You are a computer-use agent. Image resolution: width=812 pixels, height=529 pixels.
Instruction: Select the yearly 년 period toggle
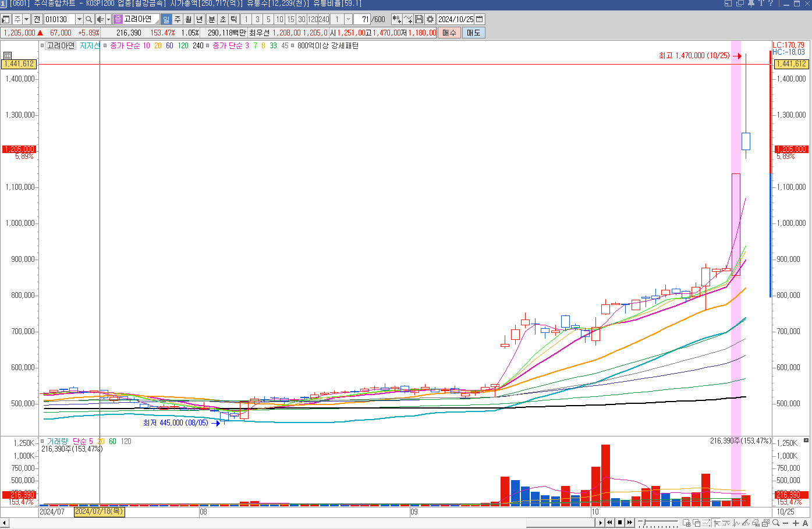[x=200, y=19]
